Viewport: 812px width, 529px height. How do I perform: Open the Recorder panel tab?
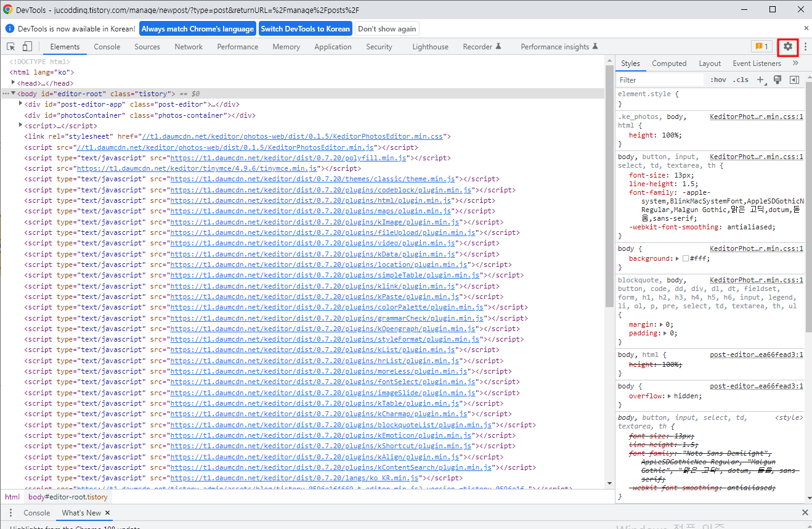(x=482, y=47)
